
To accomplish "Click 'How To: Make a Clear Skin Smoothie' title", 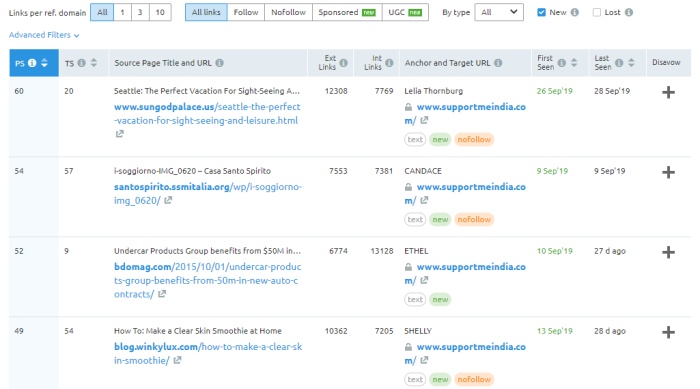I will pos(198,331).
